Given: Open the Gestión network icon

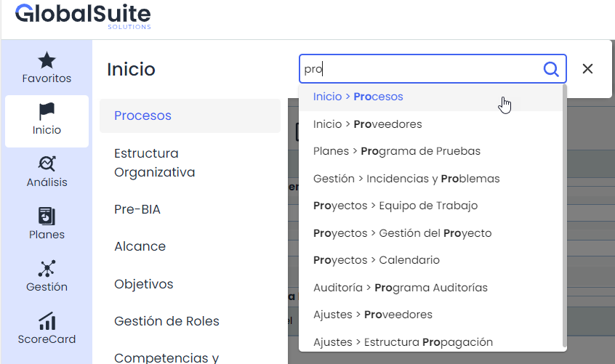Looking at the screenshot, I should (47, 268).
